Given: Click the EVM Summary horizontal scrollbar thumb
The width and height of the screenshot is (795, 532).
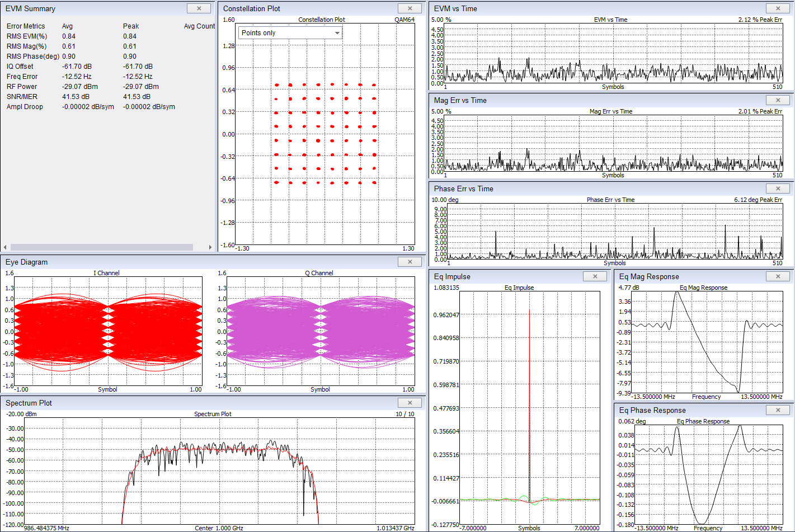Looking at the screenshot, I should click(x=102, y=247).
